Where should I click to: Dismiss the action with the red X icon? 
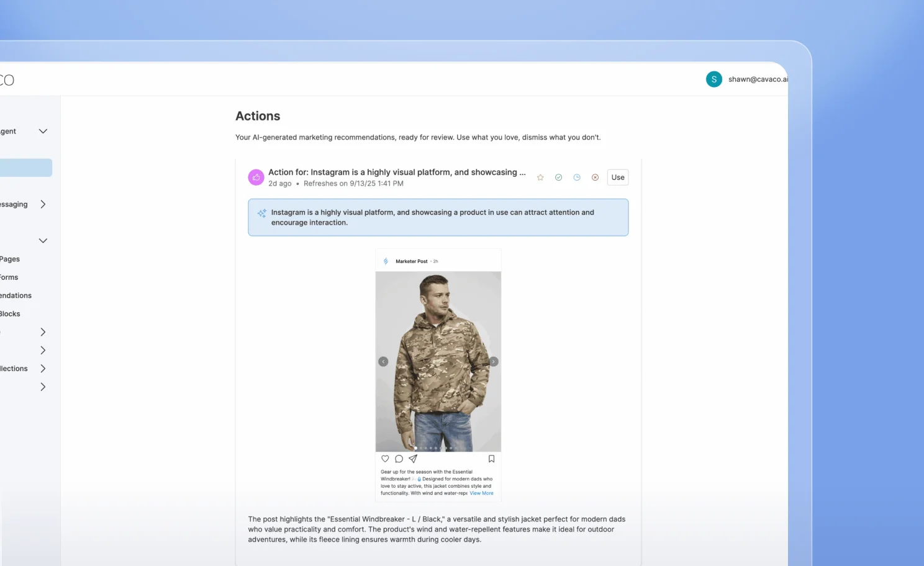tap(595, 177)
